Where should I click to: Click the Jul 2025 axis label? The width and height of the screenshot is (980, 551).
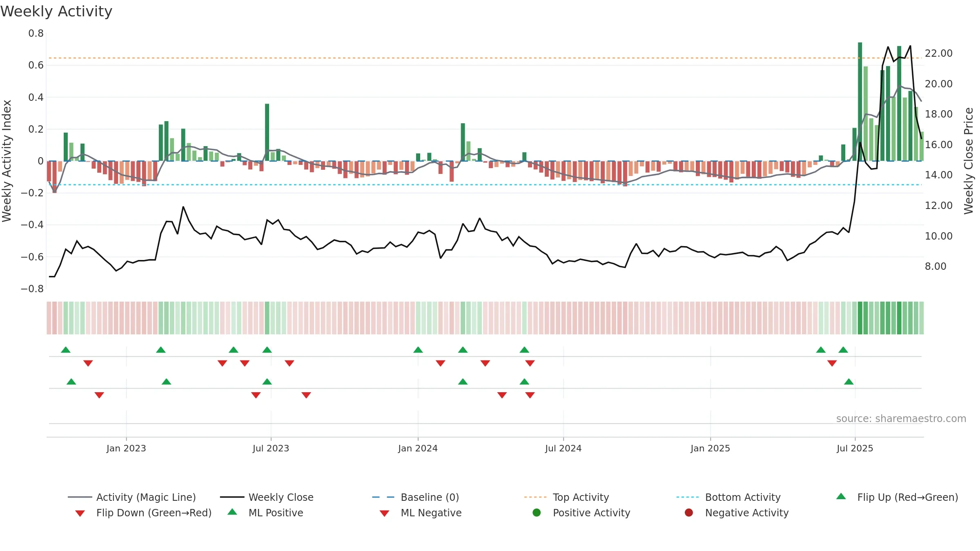coord(855,448)
